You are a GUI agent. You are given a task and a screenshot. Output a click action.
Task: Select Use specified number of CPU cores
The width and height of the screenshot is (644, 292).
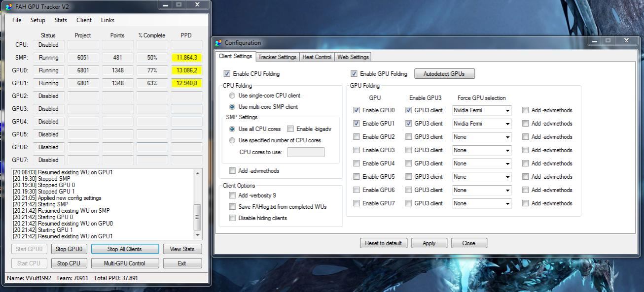click(x=232, y=140)
